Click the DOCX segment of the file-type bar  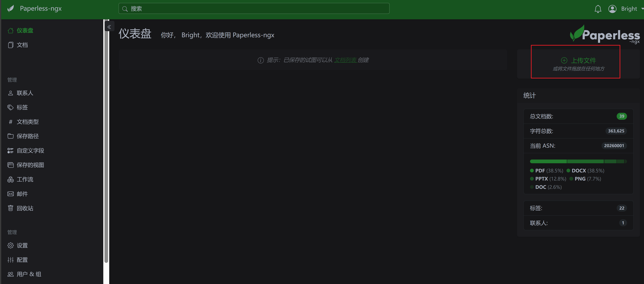(585, 161)
